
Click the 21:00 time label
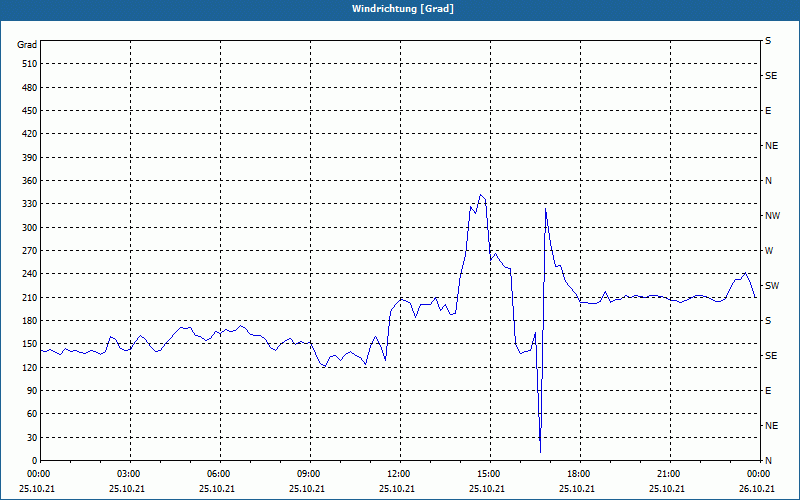point(670,474)
